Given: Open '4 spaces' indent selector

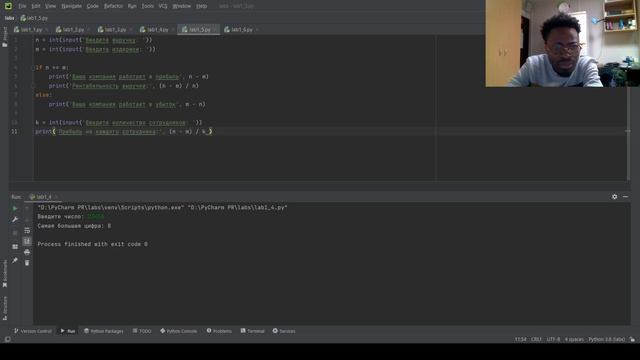Looking at the screenshot, I should 574,339.
